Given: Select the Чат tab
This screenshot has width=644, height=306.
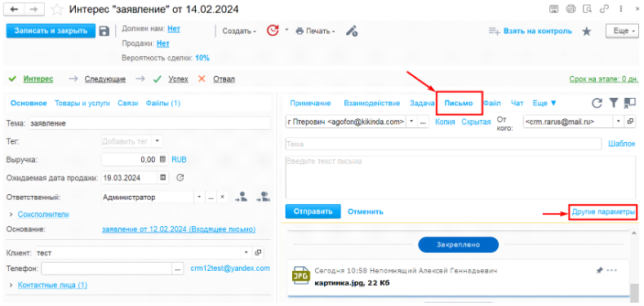Looking at the screenshot, I should pos(517,103).
